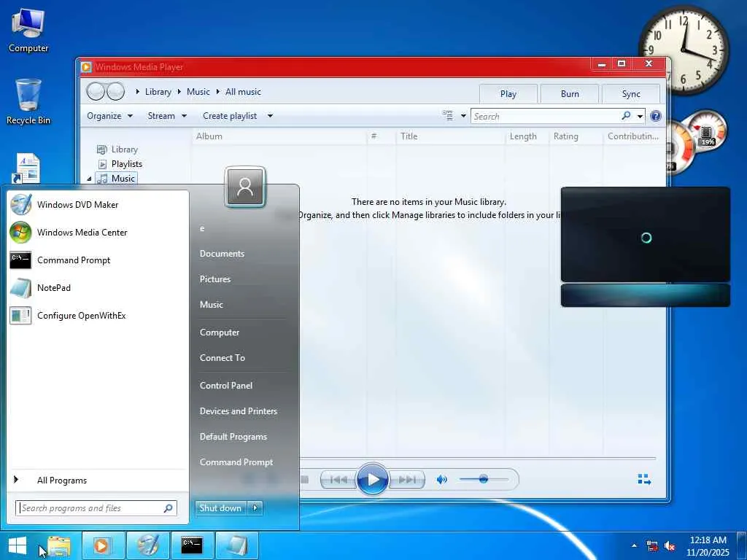Click the Windows Start button
Screen dimensions: 747x560
[18, 545]
